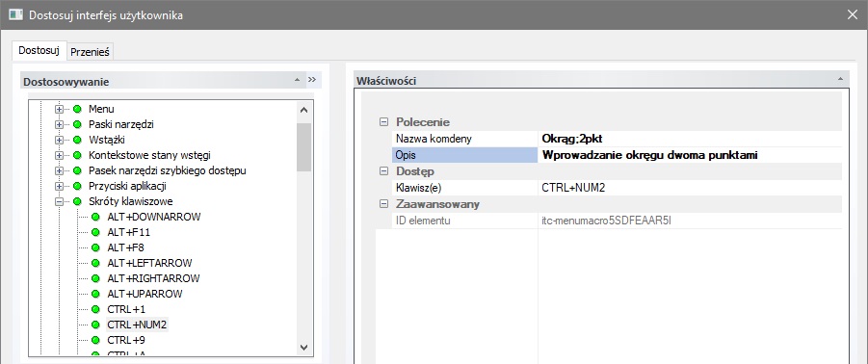
Task: Select the ALT+F11 shortcut
Action: 128,232
